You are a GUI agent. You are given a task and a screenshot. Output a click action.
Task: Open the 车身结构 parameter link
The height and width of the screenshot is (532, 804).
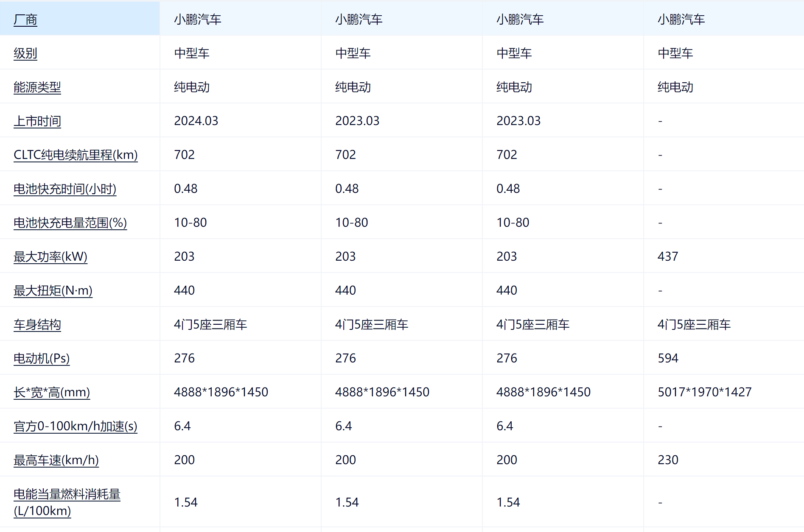[37, 325]
